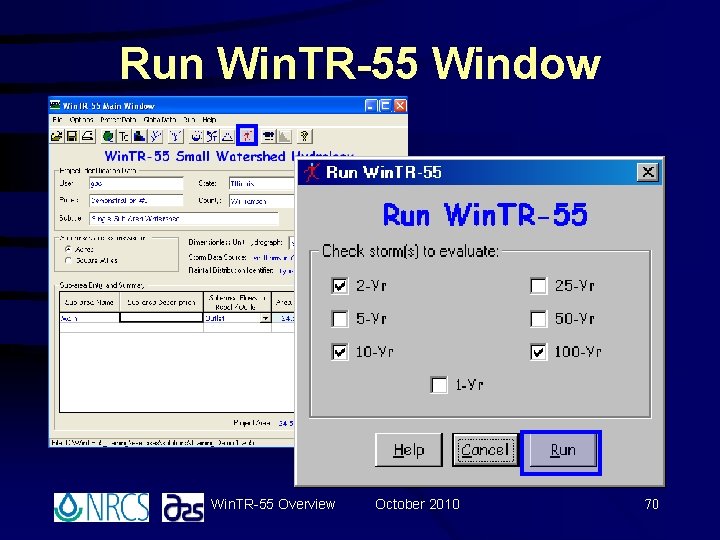Click the greyed hydrograph plot toolbar icon
This screenshot has width=720, height=540.
284,136
